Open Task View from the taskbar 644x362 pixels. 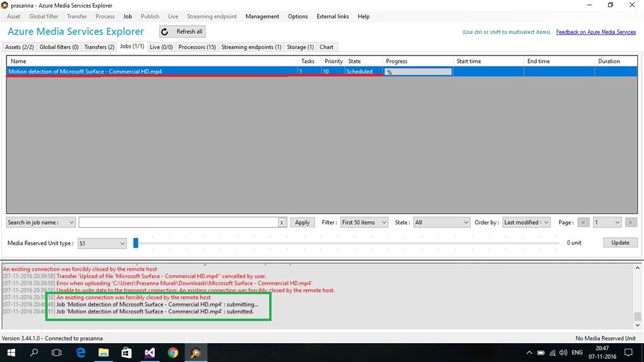(x=57, y=353)
